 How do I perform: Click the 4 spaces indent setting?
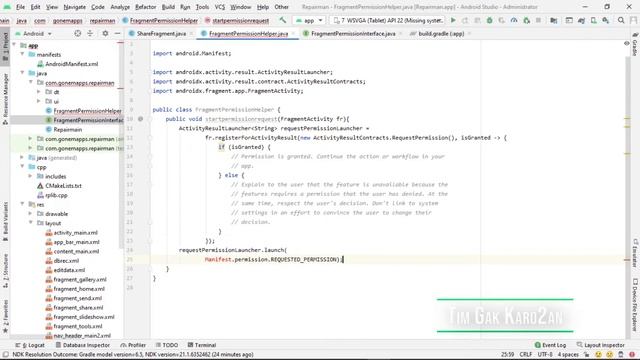pos(568,354)
